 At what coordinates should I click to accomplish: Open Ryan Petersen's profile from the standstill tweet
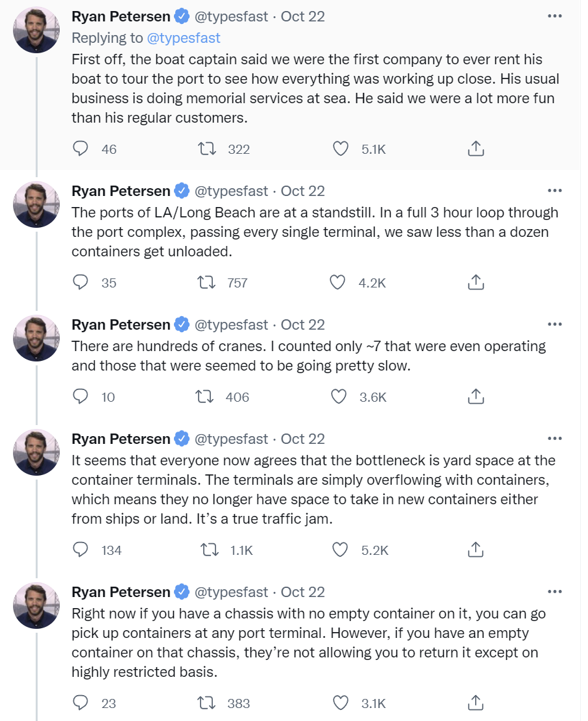(121, 191)
